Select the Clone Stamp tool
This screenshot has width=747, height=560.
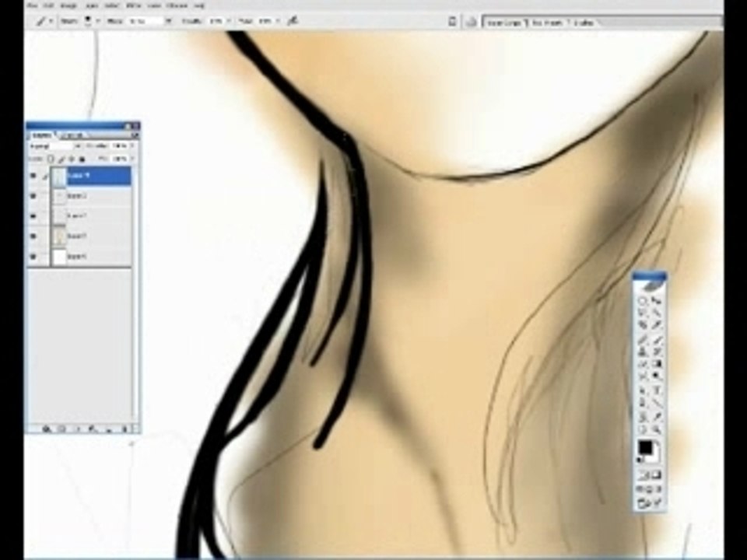pyautogui.click(x=643, y=352)
